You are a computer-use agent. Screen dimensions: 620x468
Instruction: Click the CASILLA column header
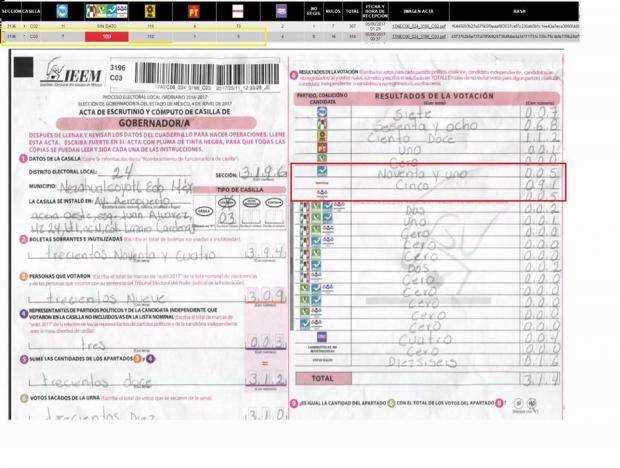pyautogui.click(x=31, y=11)
